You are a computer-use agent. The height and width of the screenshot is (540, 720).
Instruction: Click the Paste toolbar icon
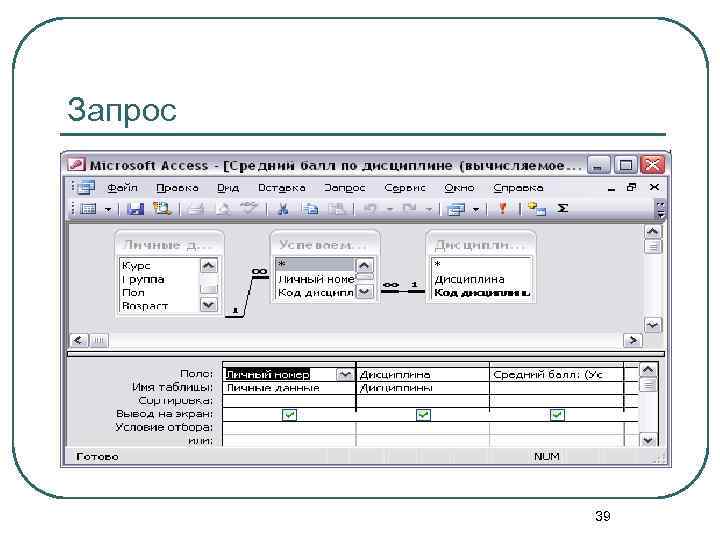[x=338, y=209]
